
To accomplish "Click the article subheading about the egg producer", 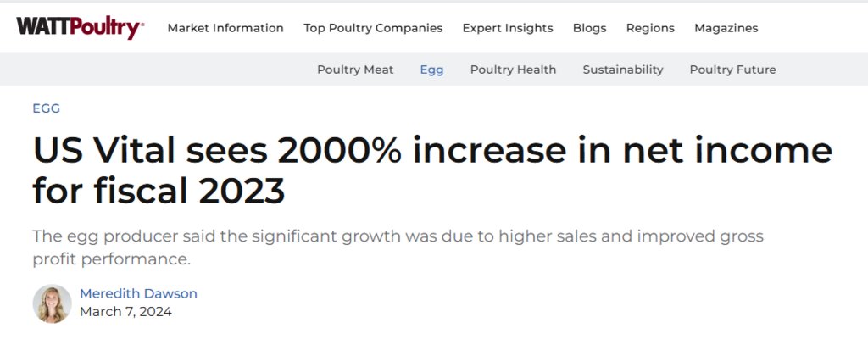I will click(x=398, y=248).
